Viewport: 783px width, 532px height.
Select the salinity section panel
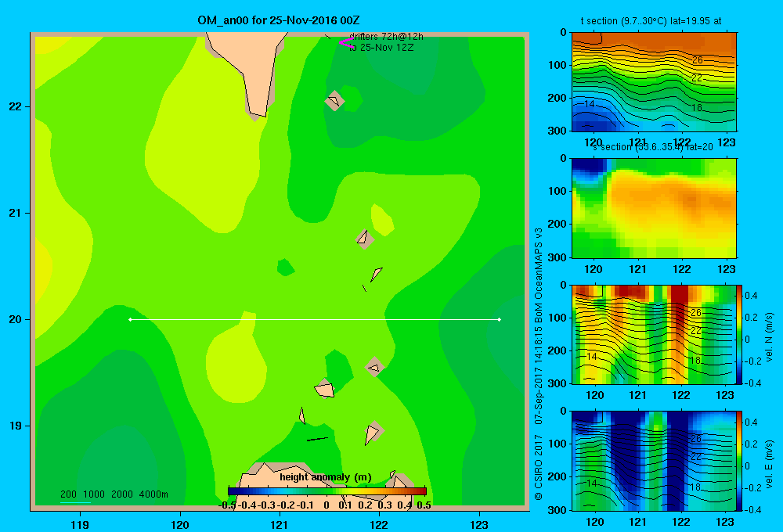654,208
